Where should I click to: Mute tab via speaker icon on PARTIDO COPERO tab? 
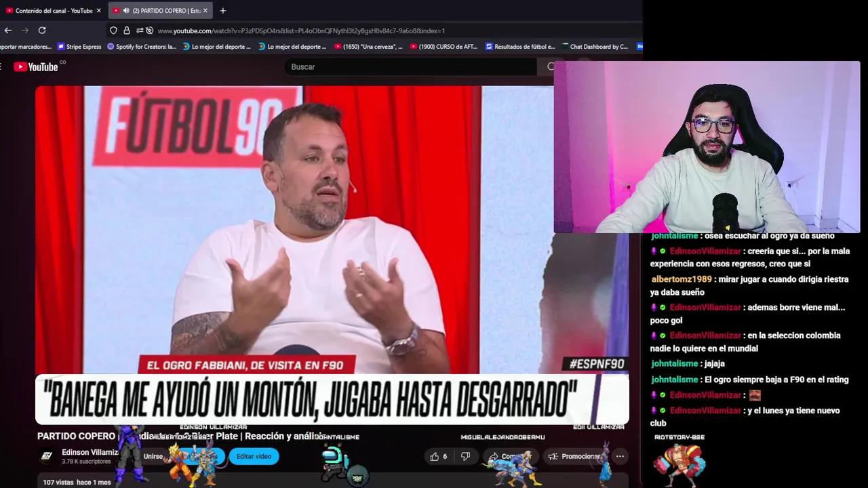(126, 10)
